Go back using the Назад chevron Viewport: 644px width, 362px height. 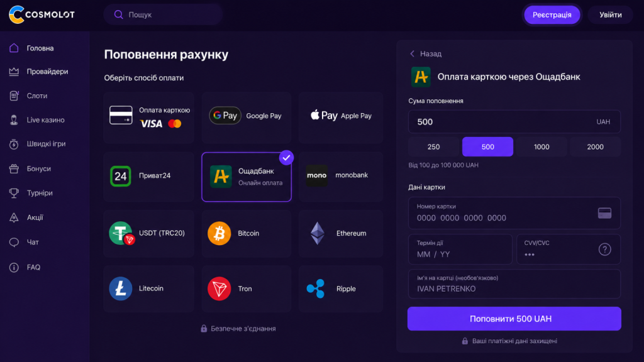pos(413,54)
